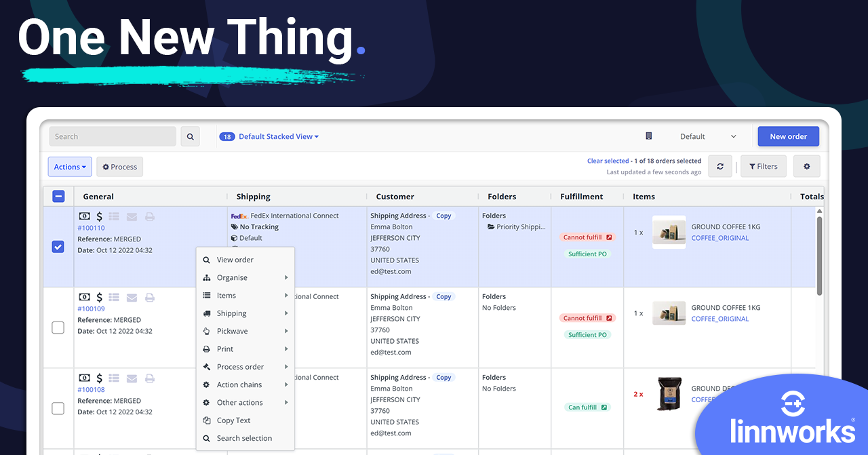
Task: Click the Can fulfill badge on order #100108
Action: click(x=587, y=408)
